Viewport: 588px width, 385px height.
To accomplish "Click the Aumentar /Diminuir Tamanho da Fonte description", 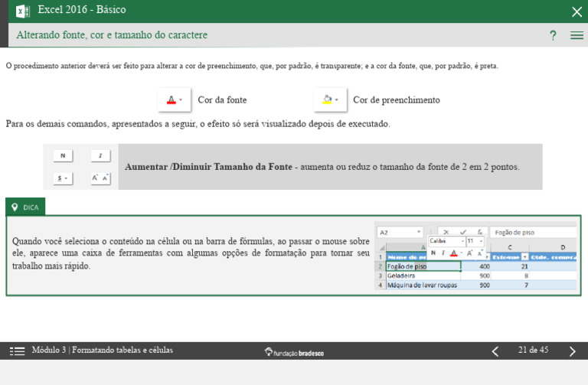I will pyautogui.click(x=322, y=167).
